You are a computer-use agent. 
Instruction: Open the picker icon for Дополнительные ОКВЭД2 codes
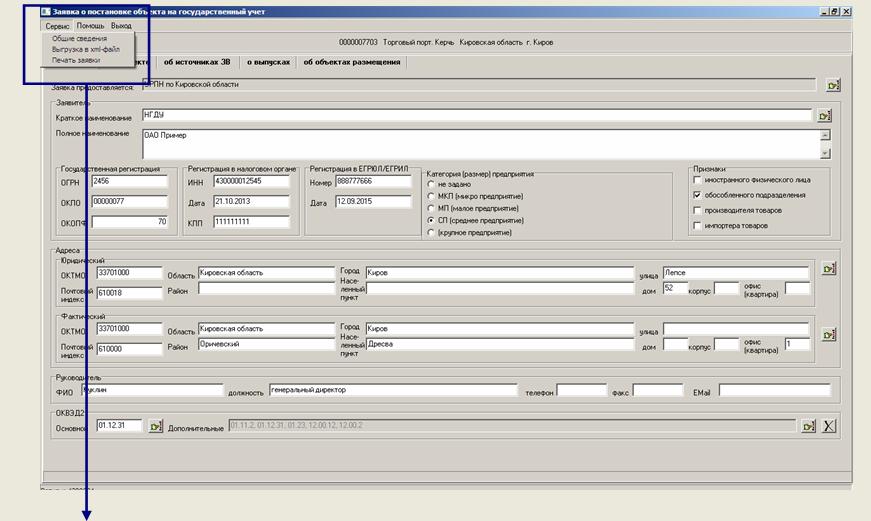click(x=808, y=426)
